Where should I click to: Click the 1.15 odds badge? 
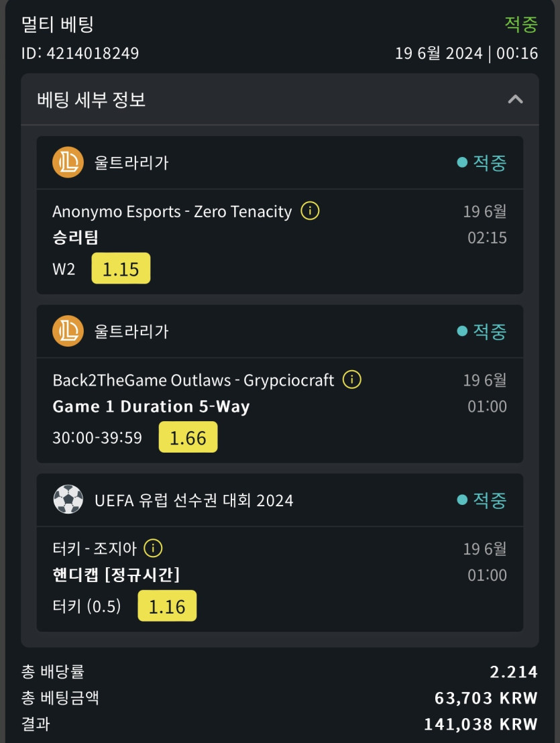121,269
